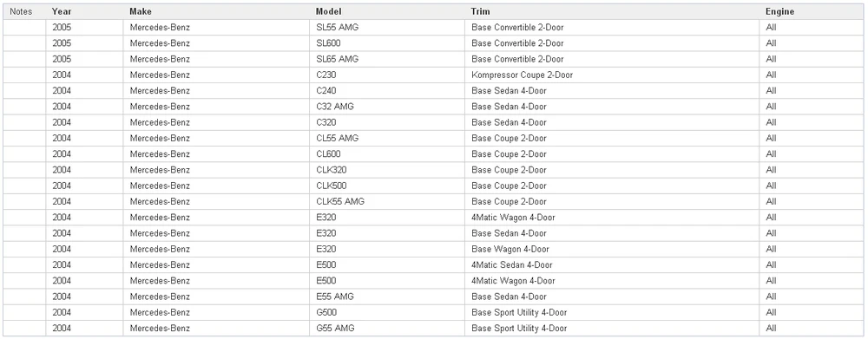Click the Engine column header
This screenshot has height=339, width=868.
tap(812, 11)
